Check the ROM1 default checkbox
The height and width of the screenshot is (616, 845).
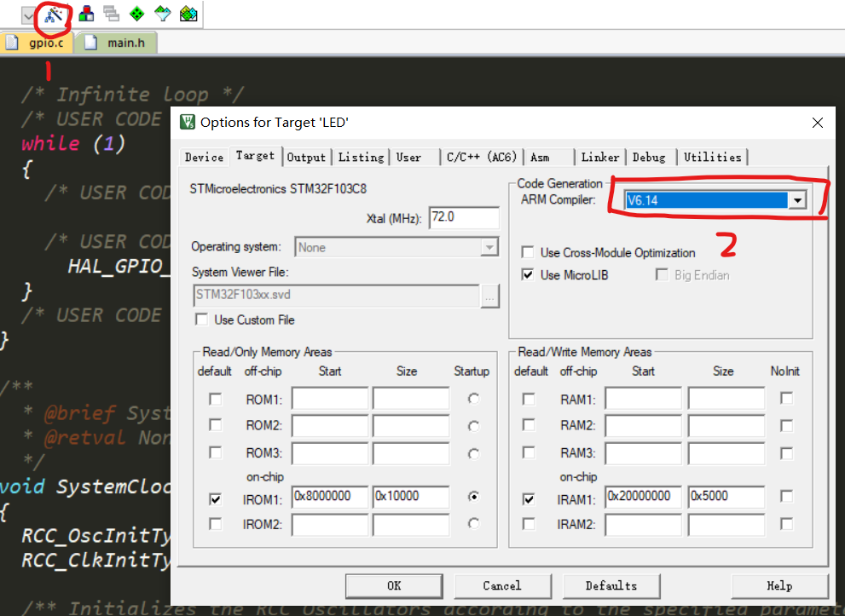[215, 399]
